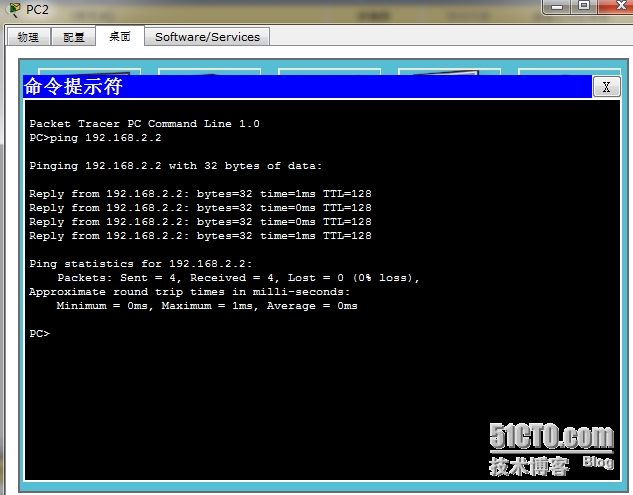
Task: Click the PC2 window icon
Action: click(14, 9)
